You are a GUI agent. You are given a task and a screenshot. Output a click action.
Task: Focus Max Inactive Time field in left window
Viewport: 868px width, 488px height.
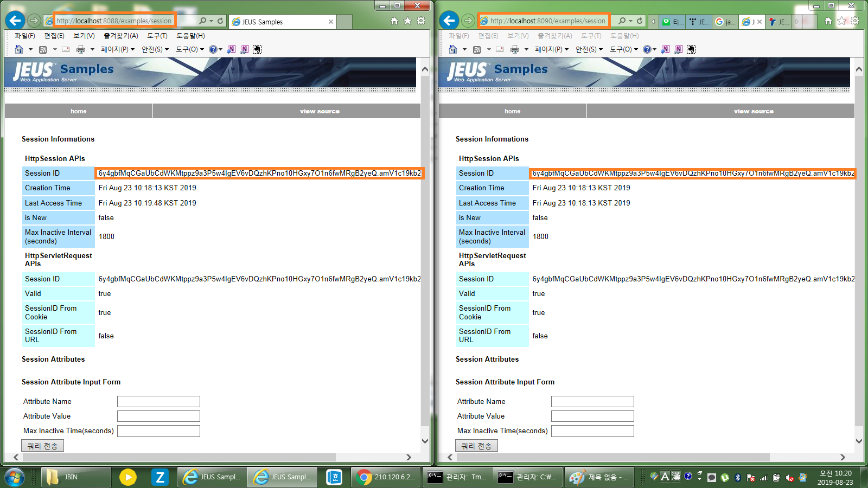(158, 431)
